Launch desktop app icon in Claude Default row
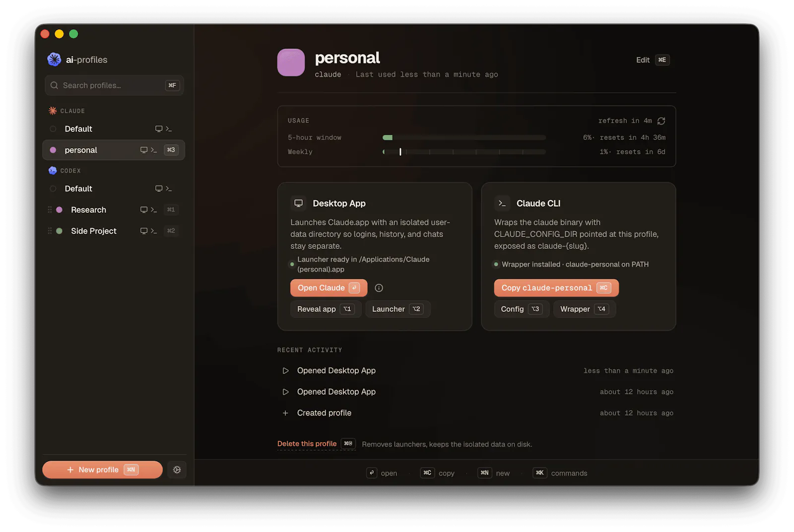 [x=159, y=129]
